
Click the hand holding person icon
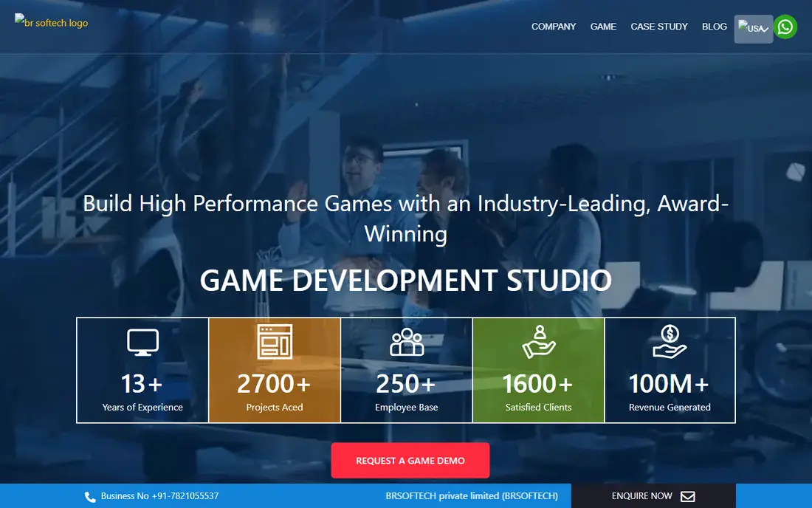[x=539, y=342]
